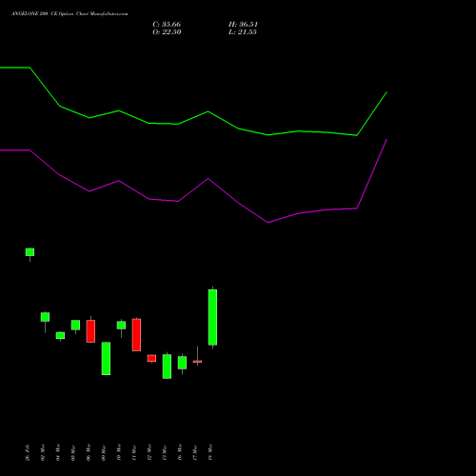Click the high value H: 36.51
This screenshot has height=476, width=476.
click(x=243, y=25)
